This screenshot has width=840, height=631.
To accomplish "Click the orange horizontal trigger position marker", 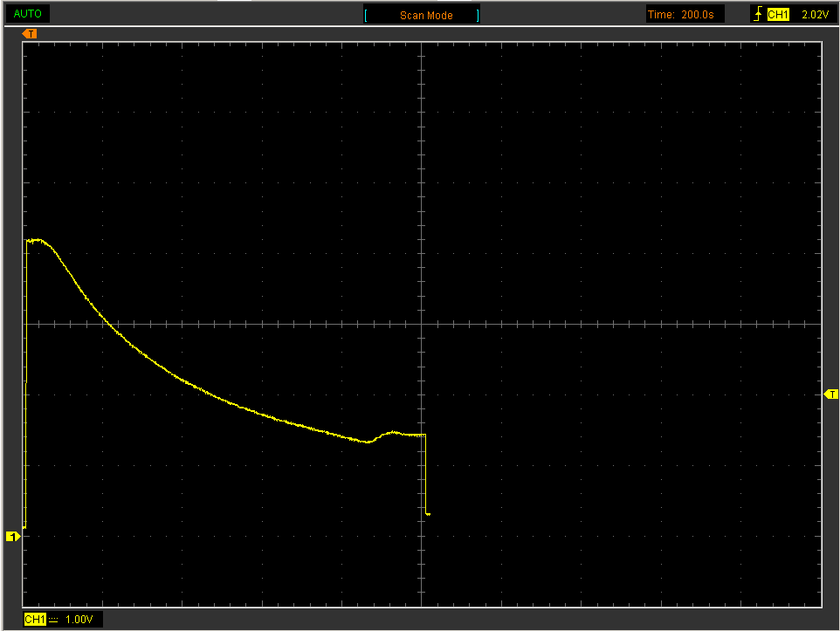I will click(30, 34).
